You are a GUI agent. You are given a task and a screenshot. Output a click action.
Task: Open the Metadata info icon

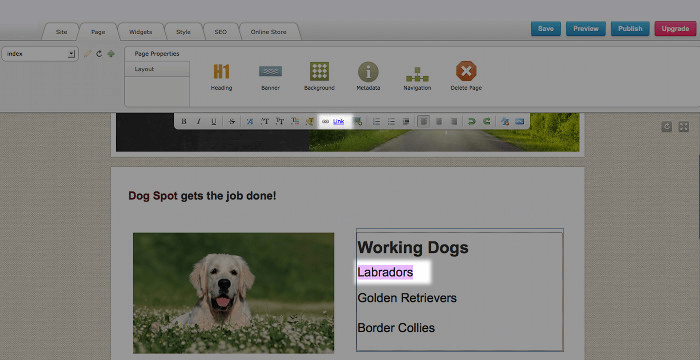(x=368, y=76)
